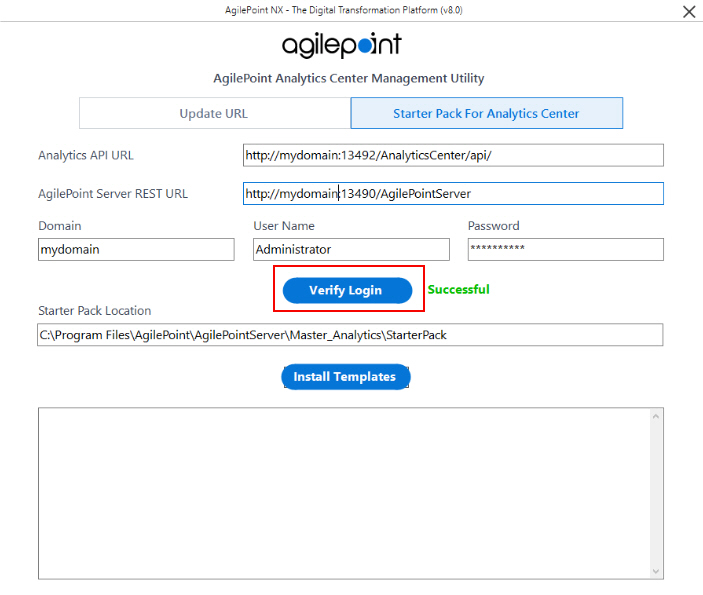Click the log scrollbar down arrow
Image resolution: width=703 pixels, height=595 pixels.
(x=656, y=571)
